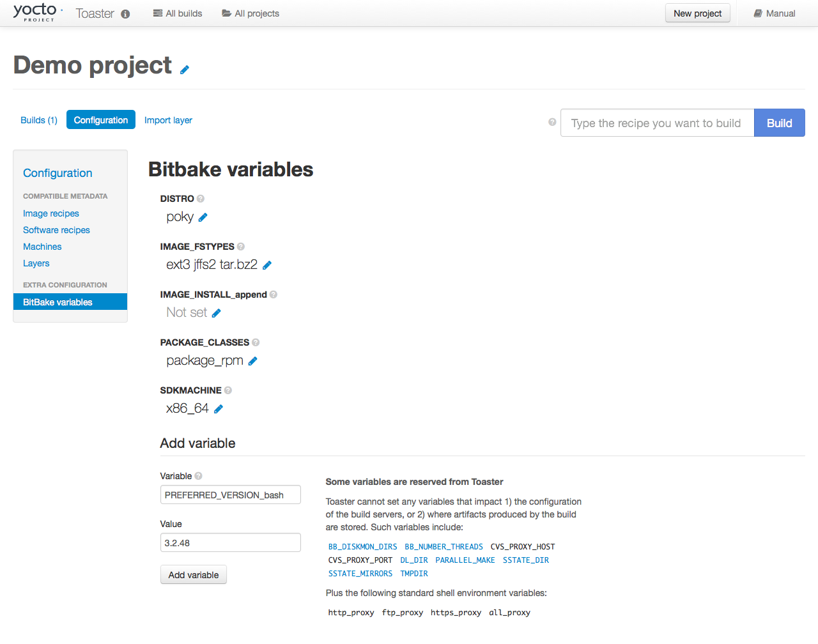Edit the DISTRO value poky
This screenshot has width=818, height=644.
click(203, 217)
